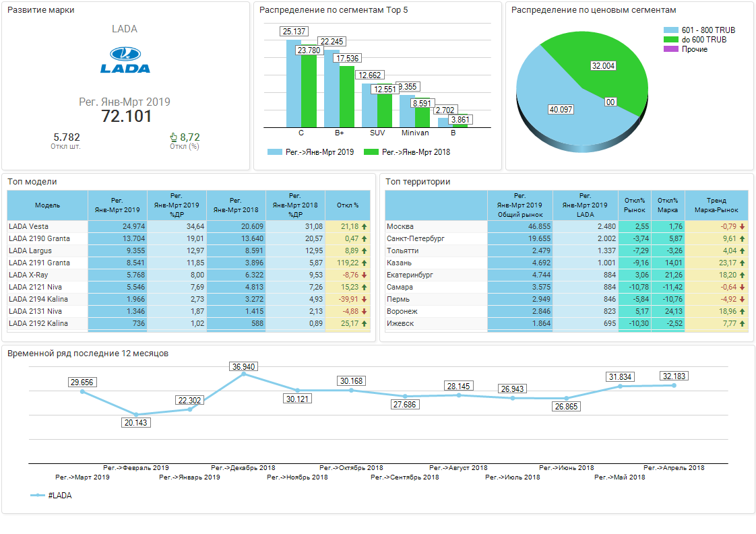Screen dimensions: 756x534
Task: Click green up arrow in LADA Vesta row
Action: tap(364, 227)
